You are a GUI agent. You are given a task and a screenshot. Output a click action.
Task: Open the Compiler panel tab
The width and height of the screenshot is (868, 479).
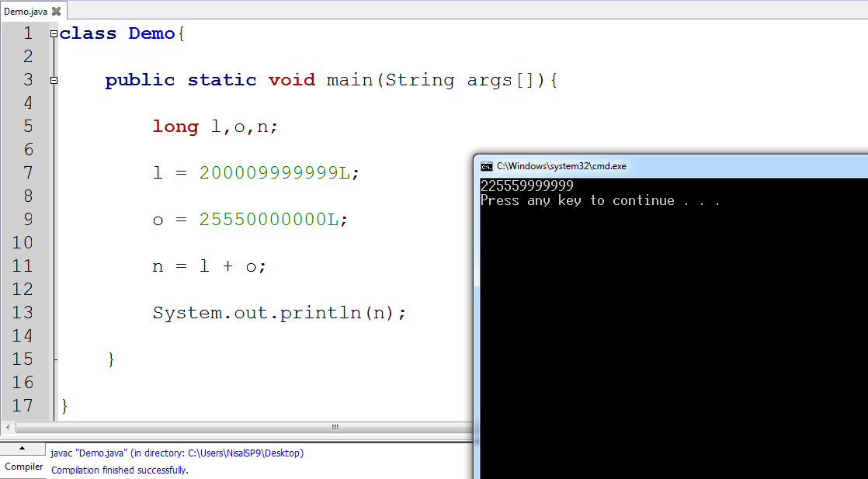click(23, 467)
